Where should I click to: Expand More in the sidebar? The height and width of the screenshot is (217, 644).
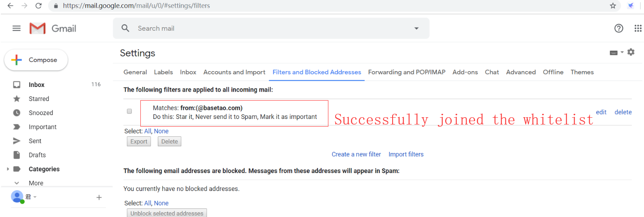point(36,183)
